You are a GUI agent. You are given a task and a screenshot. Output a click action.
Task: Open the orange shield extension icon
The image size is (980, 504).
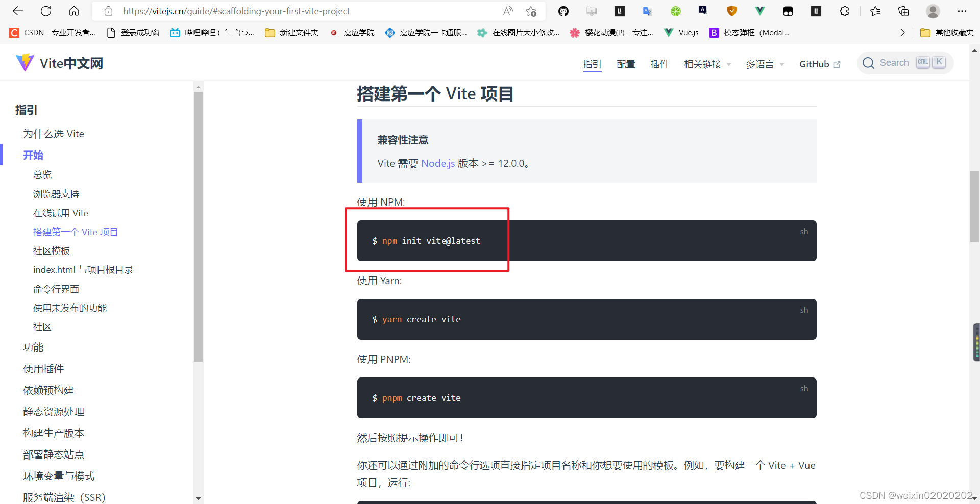(731, 11)
